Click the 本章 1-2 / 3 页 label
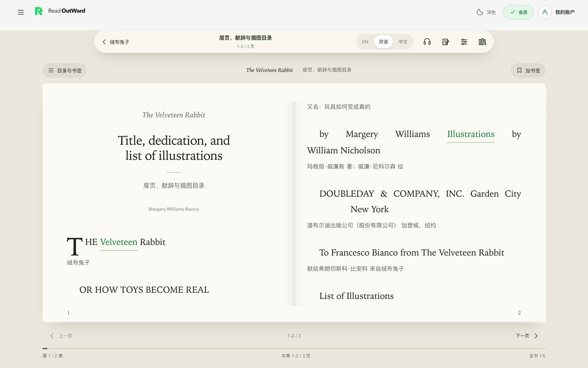 (x=296, y=356)
